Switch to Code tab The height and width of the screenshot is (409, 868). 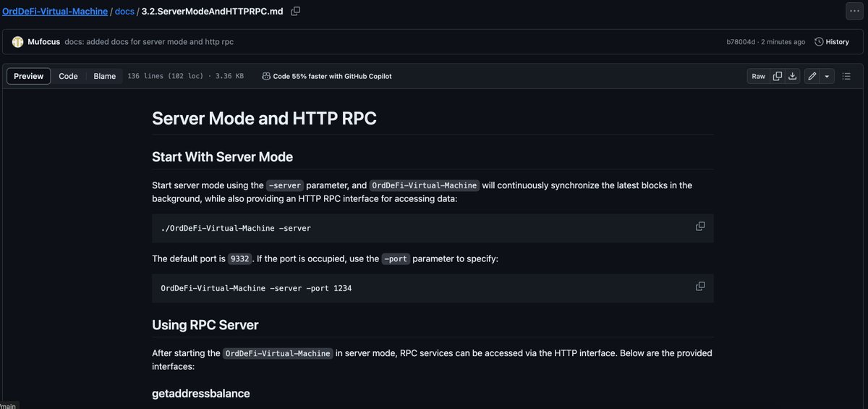tap(68, 76)
